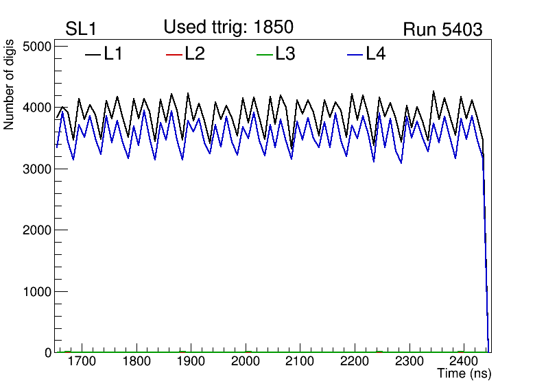Click the red L2 legend line sample
Viewport: 546px width, 392px height.
[174, 54]
